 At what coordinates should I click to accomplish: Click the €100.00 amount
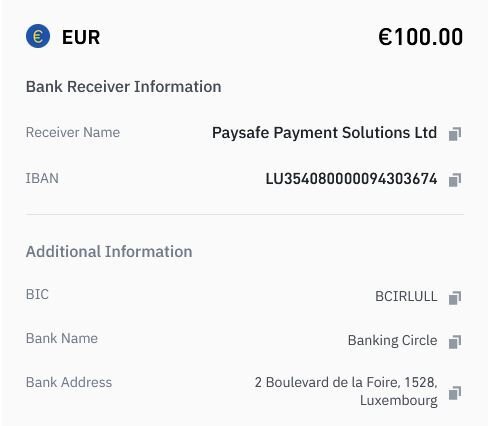(x=420, y=37)
